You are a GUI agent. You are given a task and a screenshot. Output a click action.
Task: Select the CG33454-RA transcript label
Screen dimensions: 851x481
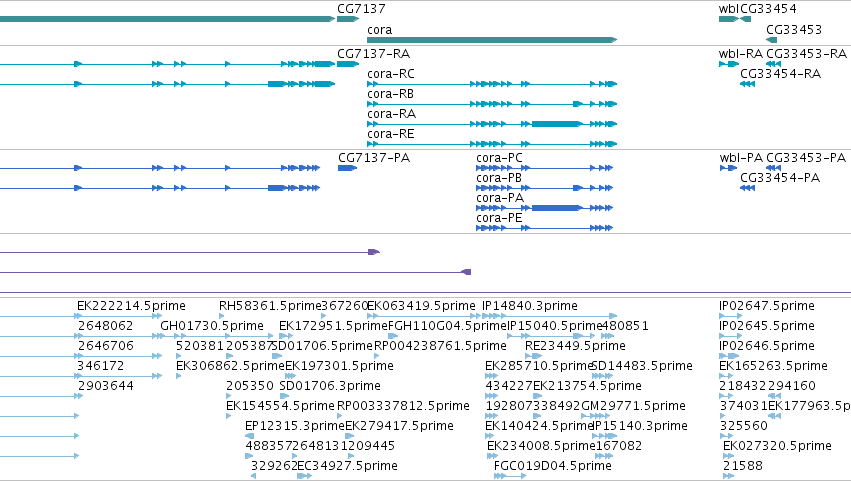[780, 74]
